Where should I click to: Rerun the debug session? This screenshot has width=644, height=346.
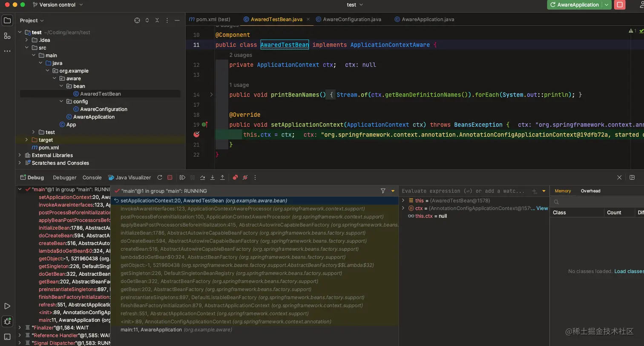point(160,177)
